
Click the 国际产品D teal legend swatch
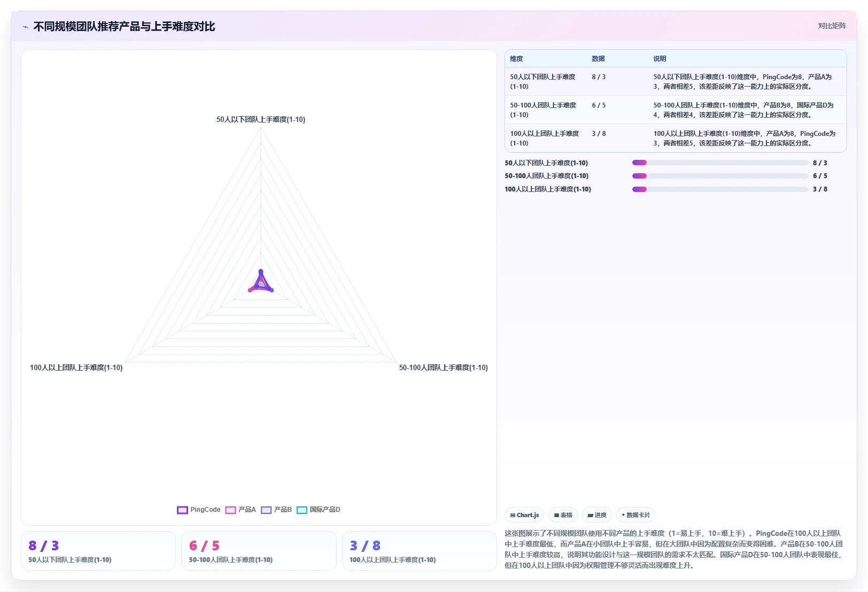point(302,510)
